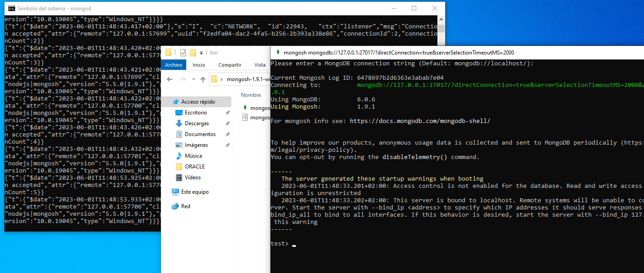The image size is (644, 273).
Task: Click the pin icon beside Descargas
Action: point(228,123)
